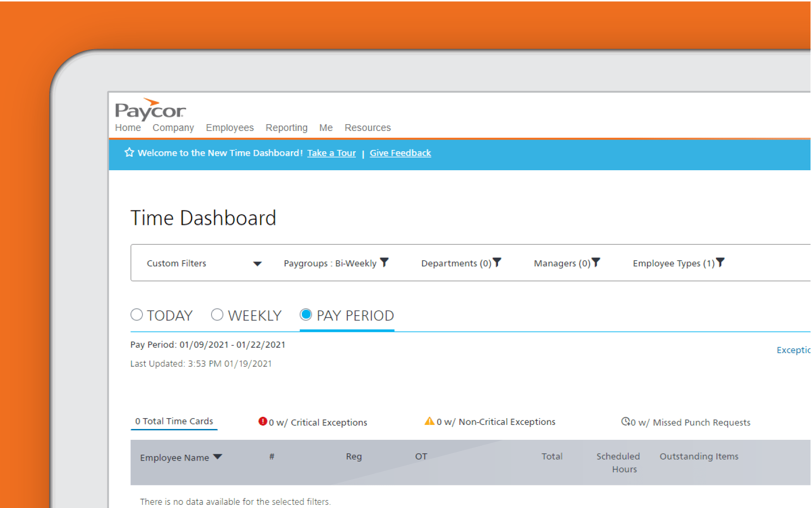Click the Paygroups : Bi-Weekly filter label

coord(330,263)
